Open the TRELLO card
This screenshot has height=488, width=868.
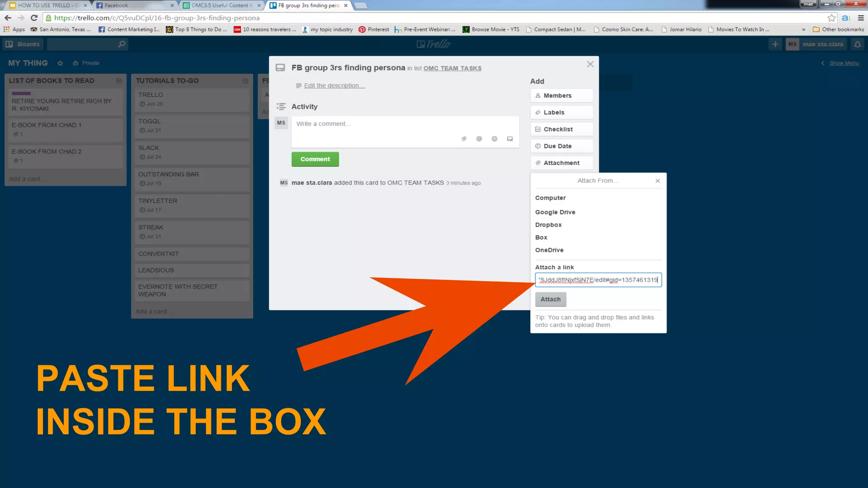(192, 100)
